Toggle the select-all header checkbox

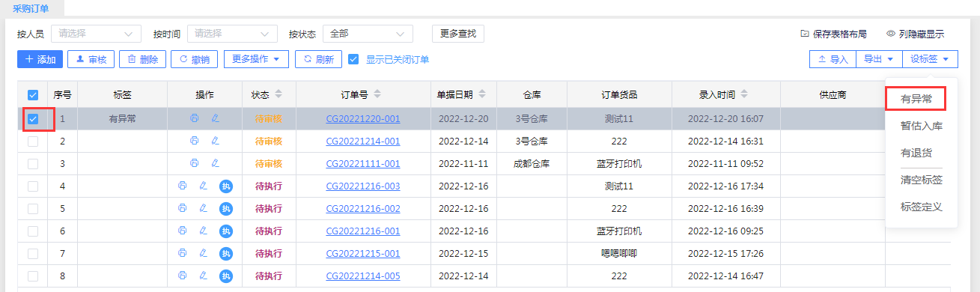pos(33,95)
